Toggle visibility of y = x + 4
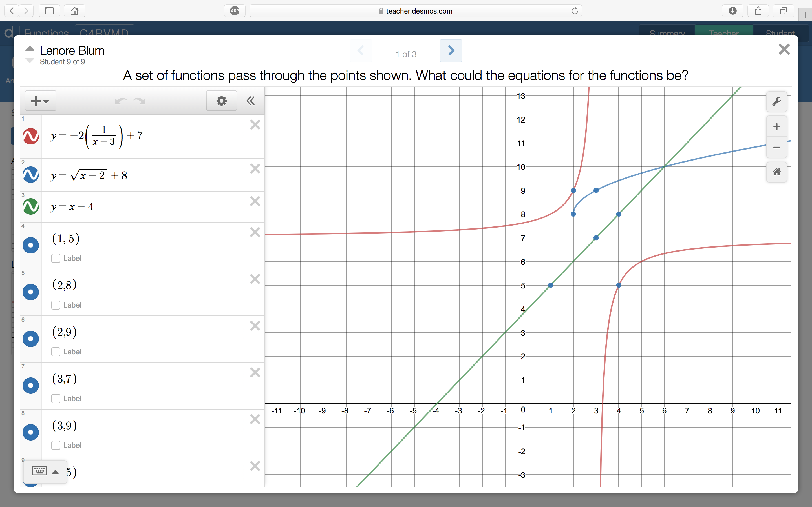The width and height of the screenshot is (812, 507). coord(30,206)
